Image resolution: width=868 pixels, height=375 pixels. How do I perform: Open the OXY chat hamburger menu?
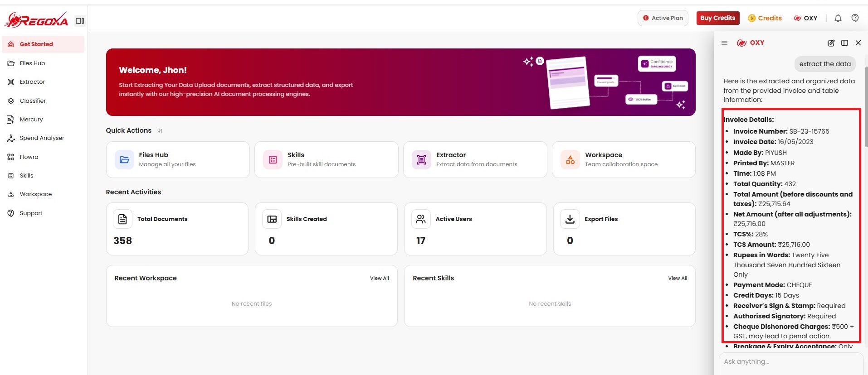[x=724, y=43]
